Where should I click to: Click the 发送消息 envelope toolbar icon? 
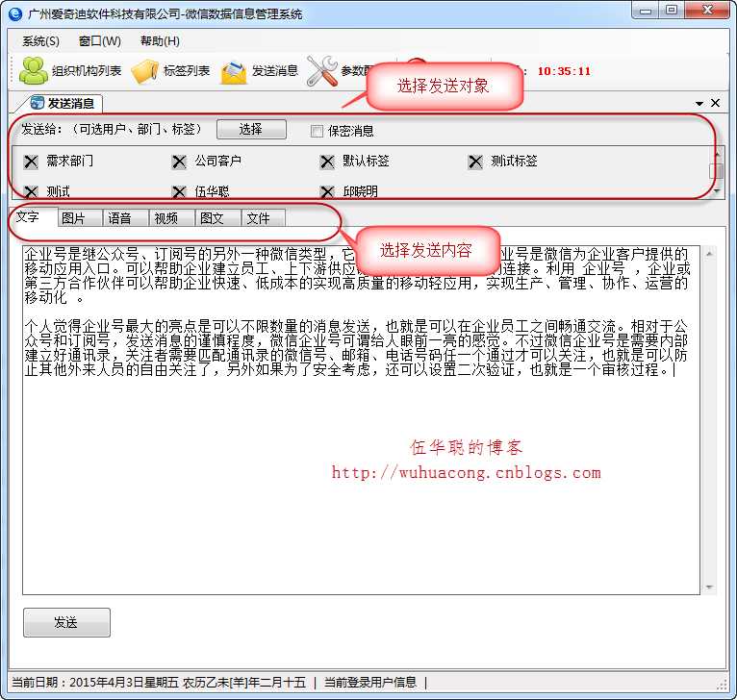pos(234,73)
